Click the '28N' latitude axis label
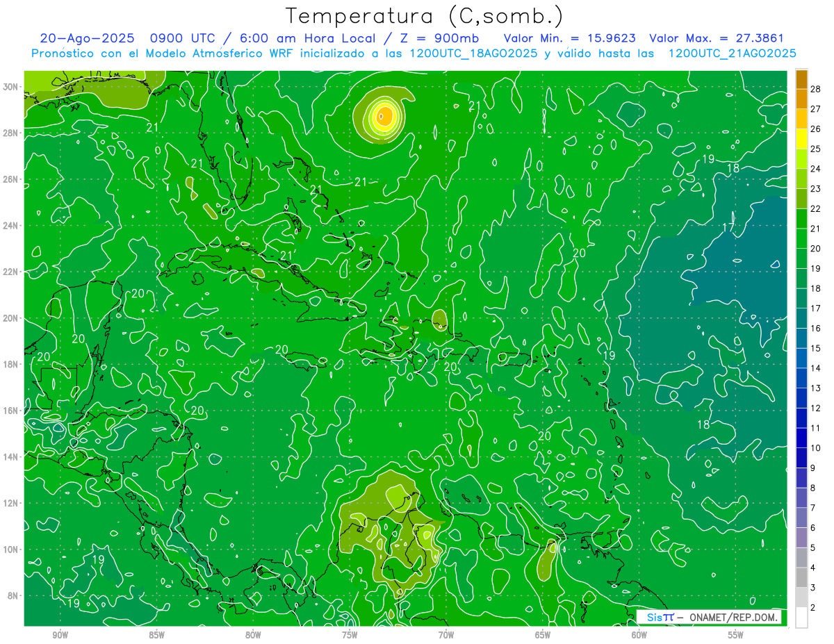The width and height of the screenshot is (834, 644). coord(10,133)
